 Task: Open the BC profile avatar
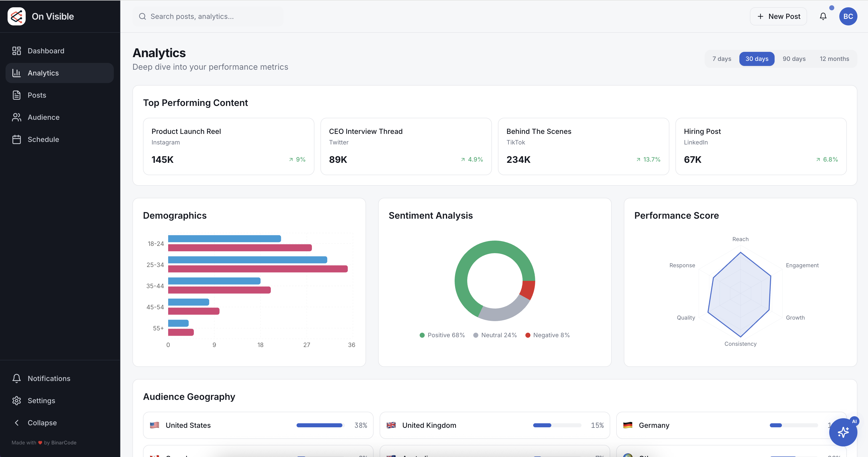[848, 16]
